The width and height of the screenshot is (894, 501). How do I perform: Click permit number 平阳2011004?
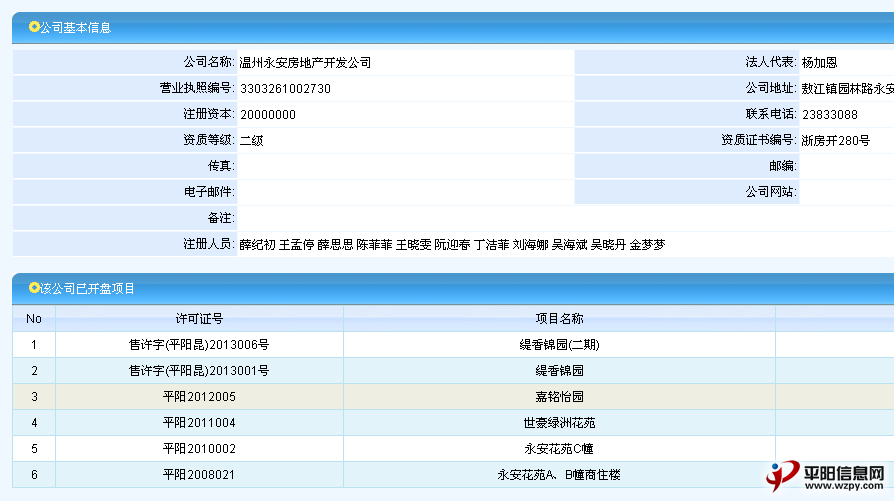tap(199, 423)
